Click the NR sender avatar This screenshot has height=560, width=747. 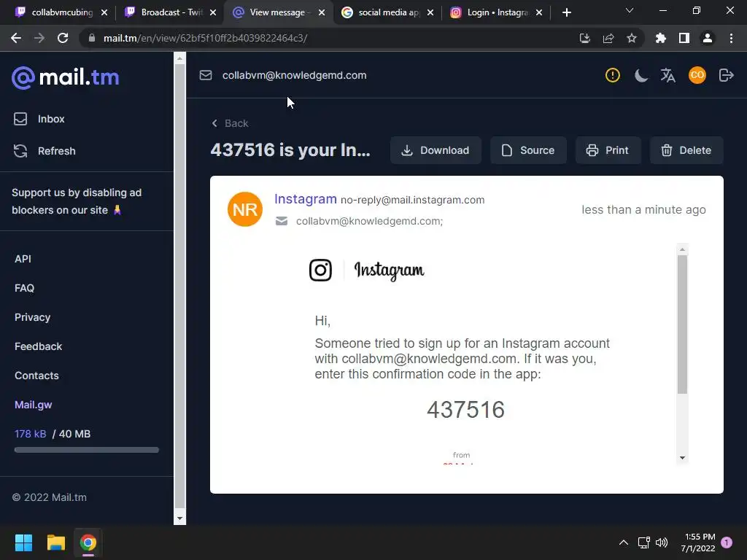click(245, 209)
